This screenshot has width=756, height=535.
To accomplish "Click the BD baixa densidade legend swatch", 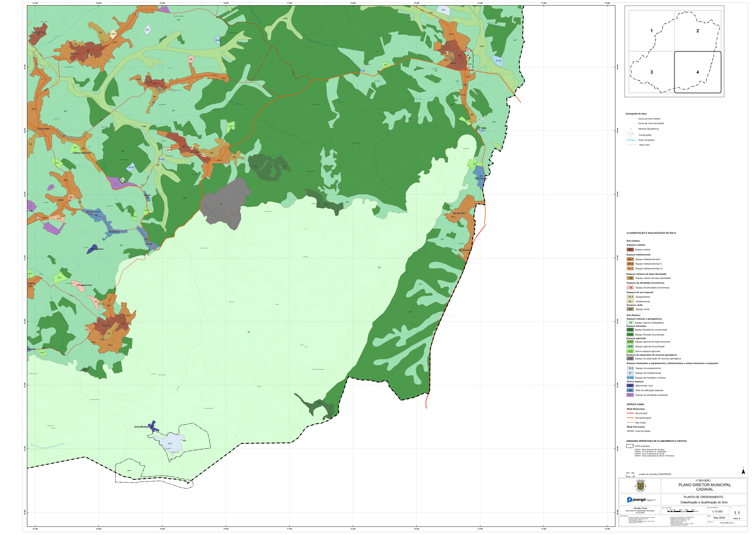I will 630,278.
